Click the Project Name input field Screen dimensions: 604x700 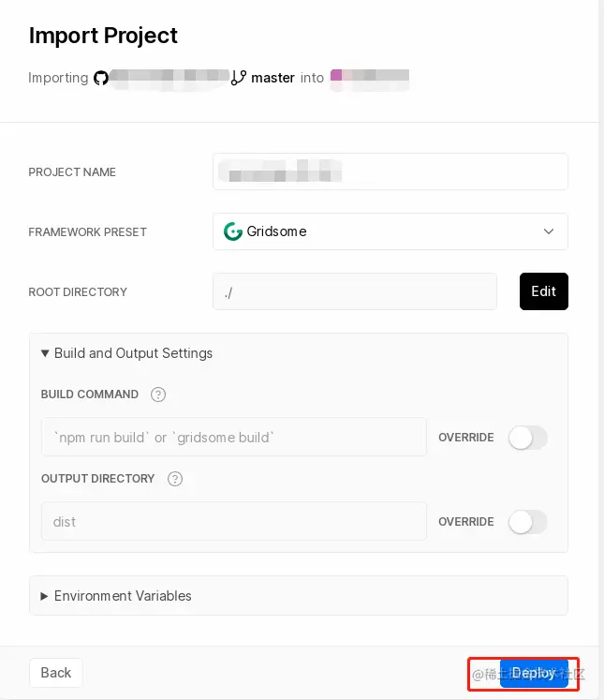tap(390, 171)
